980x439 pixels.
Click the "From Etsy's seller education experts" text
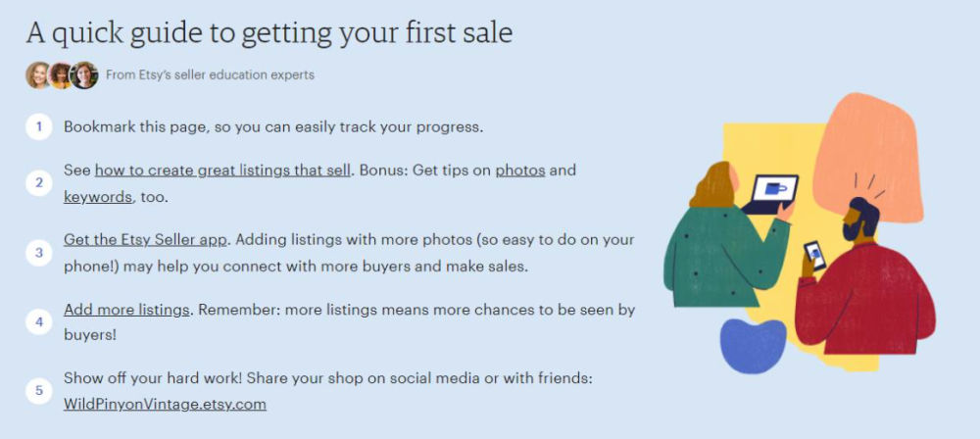(210, 75)
